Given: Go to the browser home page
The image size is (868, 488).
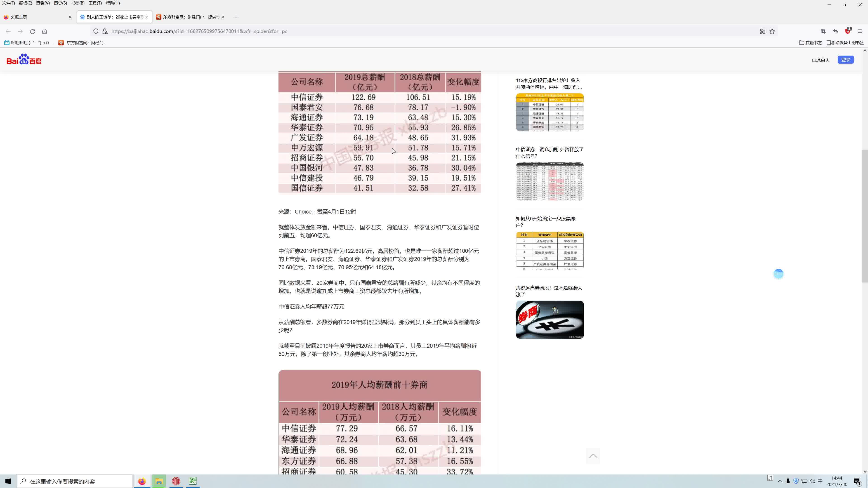Looking at the screenshot, I should pyautogui.click(x=45, y=31).
